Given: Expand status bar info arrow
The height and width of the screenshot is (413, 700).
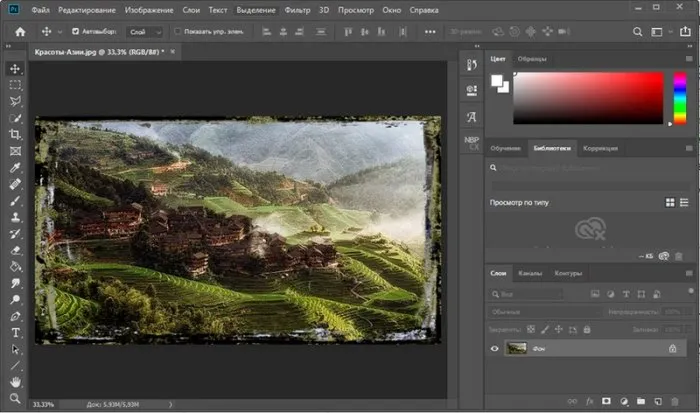Looking at the screenshot, I should click(x=171, y=405).
